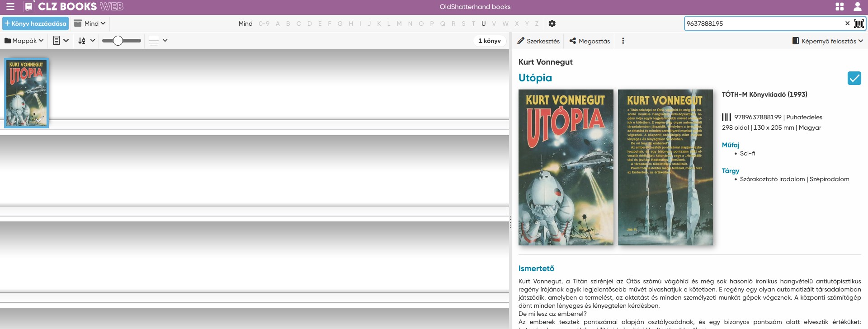The image size is (868, 329).
Task: Open the view layout columns menu
Action: (61, 41)
